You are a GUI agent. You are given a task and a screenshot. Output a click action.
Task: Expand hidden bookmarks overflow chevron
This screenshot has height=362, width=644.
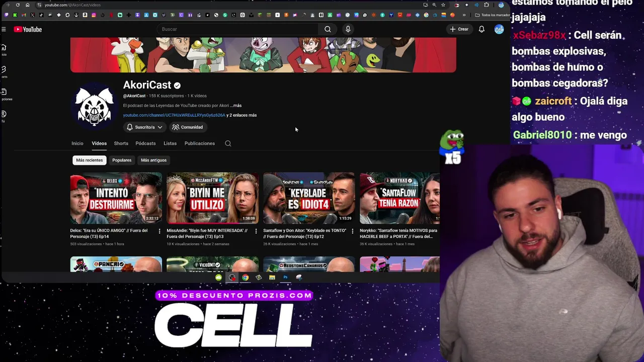point(464,15)
